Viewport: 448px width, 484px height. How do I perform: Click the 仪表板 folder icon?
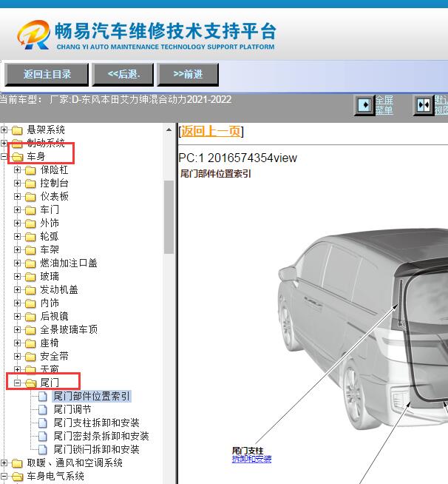click(30, 197)
